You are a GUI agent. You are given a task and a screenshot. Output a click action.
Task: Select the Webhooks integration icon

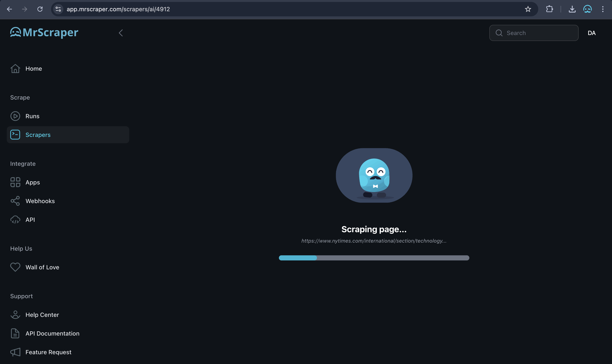coord(15,201)
